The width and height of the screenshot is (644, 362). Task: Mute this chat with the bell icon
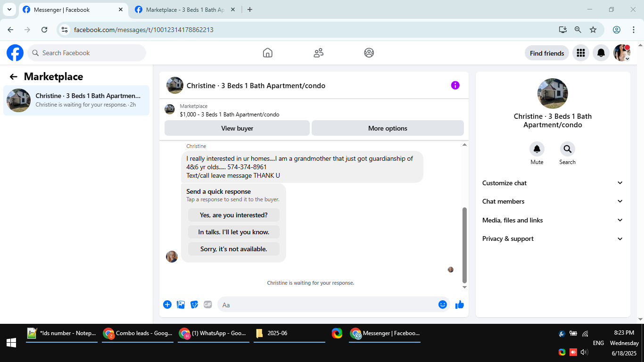537,149
